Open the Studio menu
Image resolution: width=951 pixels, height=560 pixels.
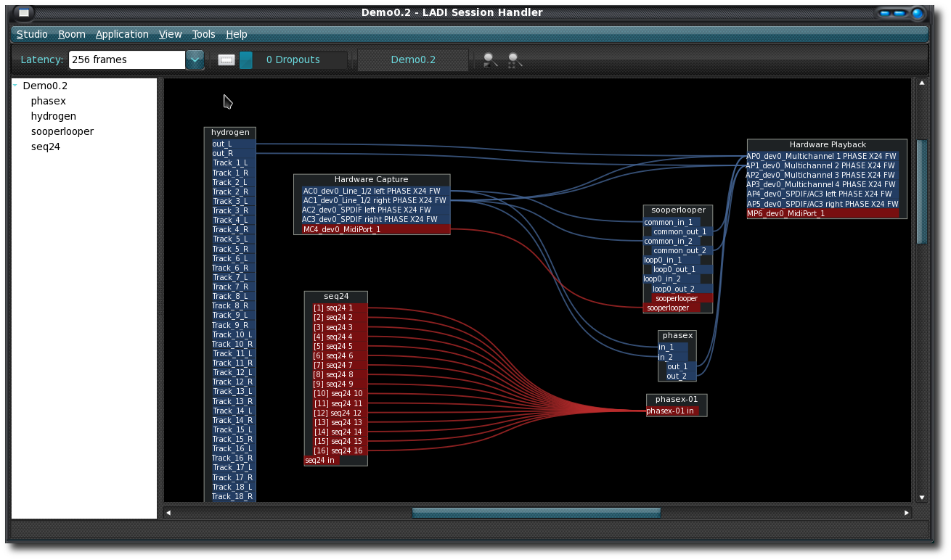point(32,34)
